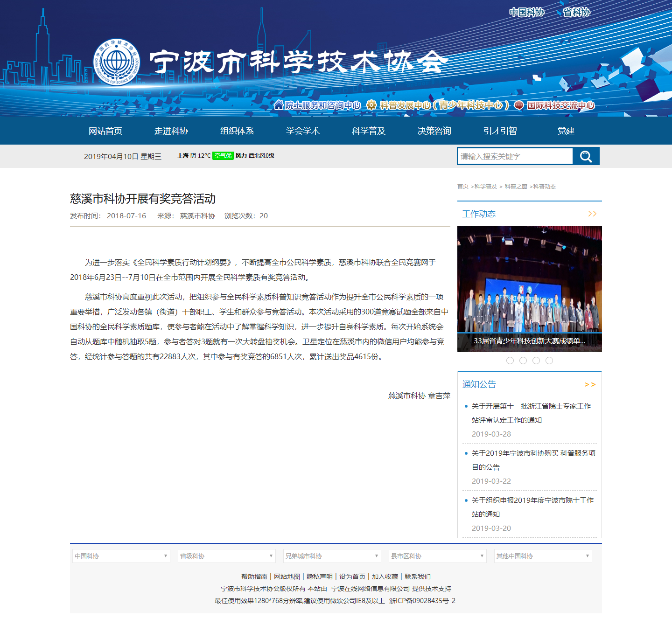The image size is (672, 632).
Task: Click the date 2019-03-20
Action: [491, 528]
